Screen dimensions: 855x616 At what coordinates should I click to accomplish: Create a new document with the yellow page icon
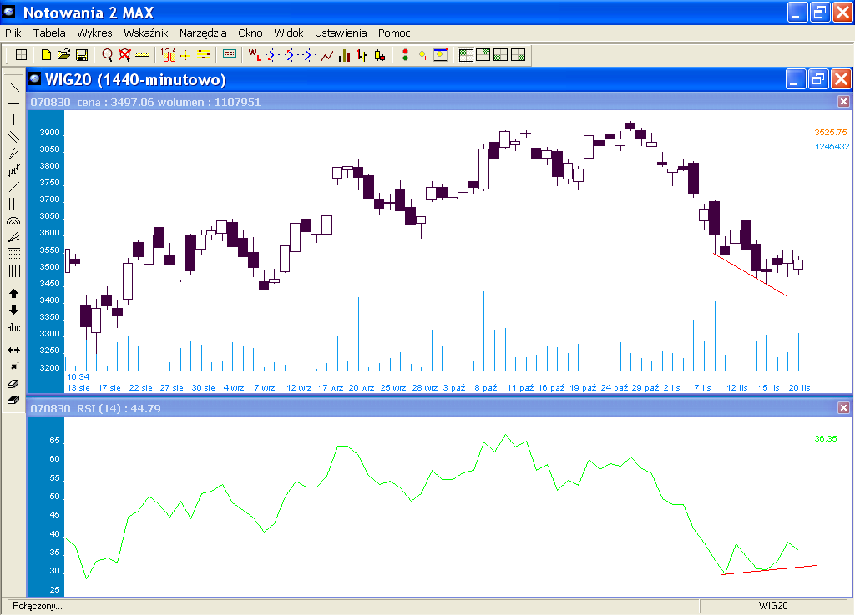point(47,54)
